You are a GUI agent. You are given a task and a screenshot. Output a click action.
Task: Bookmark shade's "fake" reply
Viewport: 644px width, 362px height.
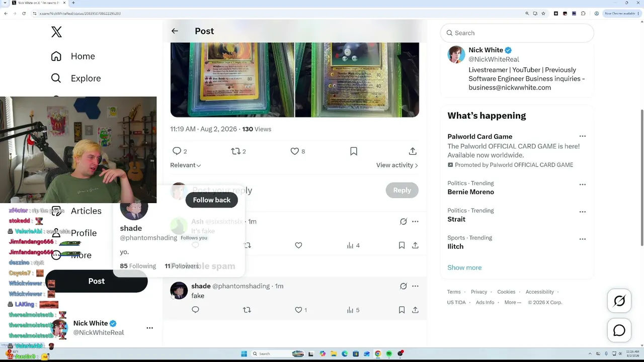tap(401, 310)
